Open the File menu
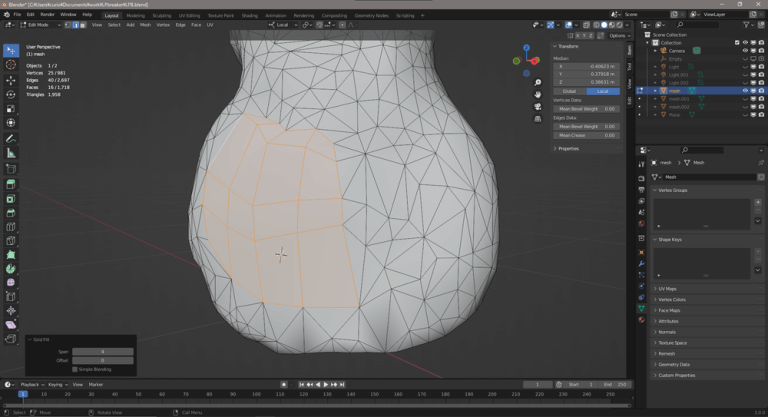This screenshot has width=768, height=417. (17, 15)
